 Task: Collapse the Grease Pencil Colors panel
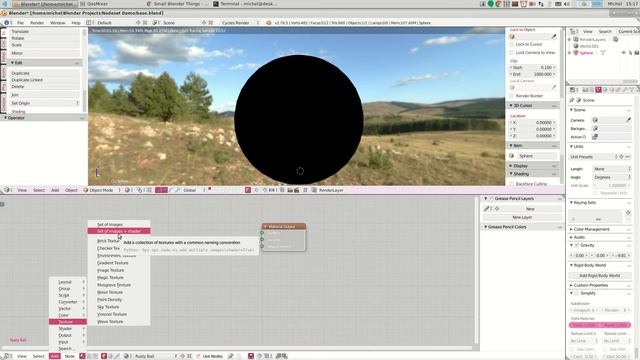click(x=522, y=227)
